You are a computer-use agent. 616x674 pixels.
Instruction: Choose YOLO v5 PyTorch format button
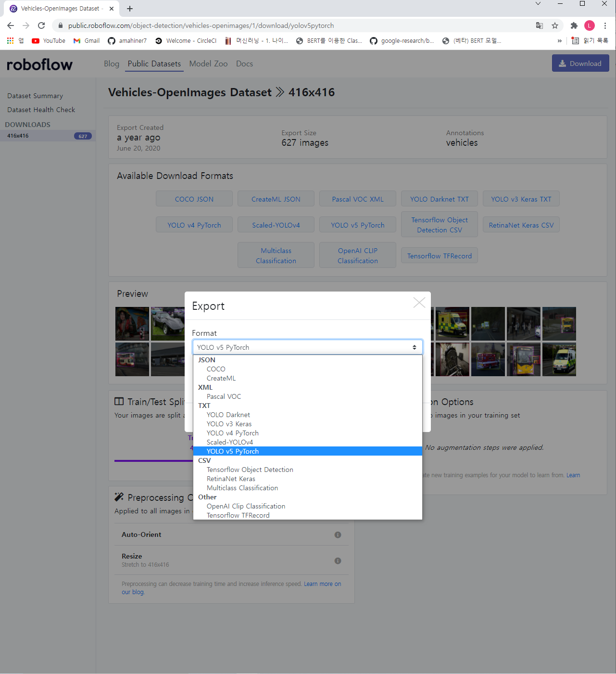[358, 225]
